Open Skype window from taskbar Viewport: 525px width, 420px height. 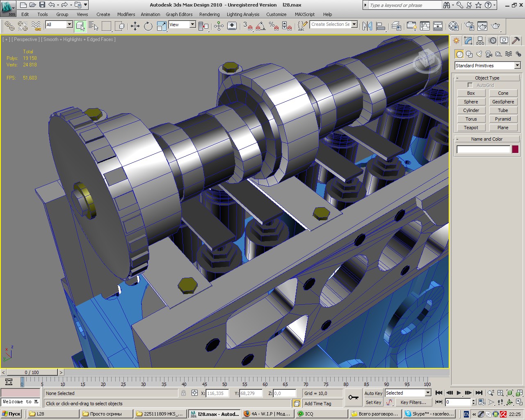429,414
